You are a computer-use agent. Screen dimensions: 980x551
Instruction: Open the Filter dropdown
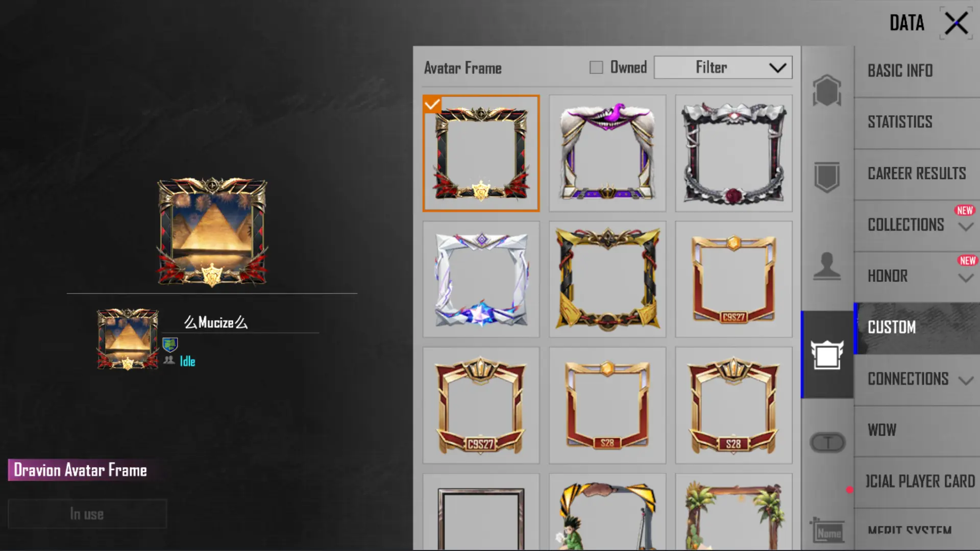(x=723, y=67)
